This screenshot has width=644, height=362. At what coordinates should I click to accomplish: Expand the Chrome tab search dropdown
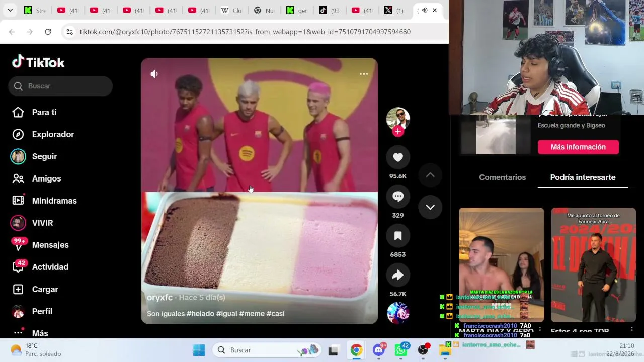pos(10,10)
